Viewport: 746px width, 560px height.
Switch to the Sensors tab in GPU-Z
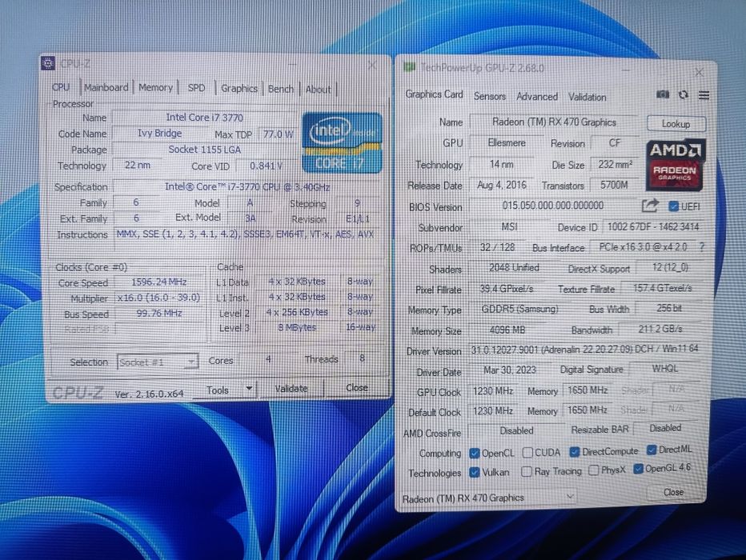pos(490,97)
